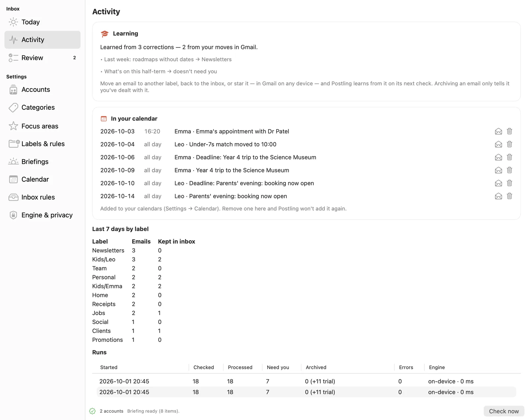
Task: Open email for Under-7s match moved event
Action: pyautogui.click(x=498, y=144)
